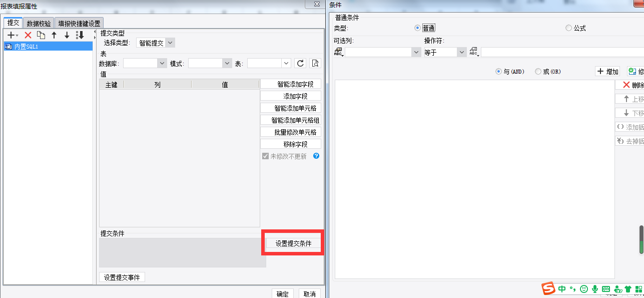Switch to the 填报快捷键设置 tab

[79, 23]
